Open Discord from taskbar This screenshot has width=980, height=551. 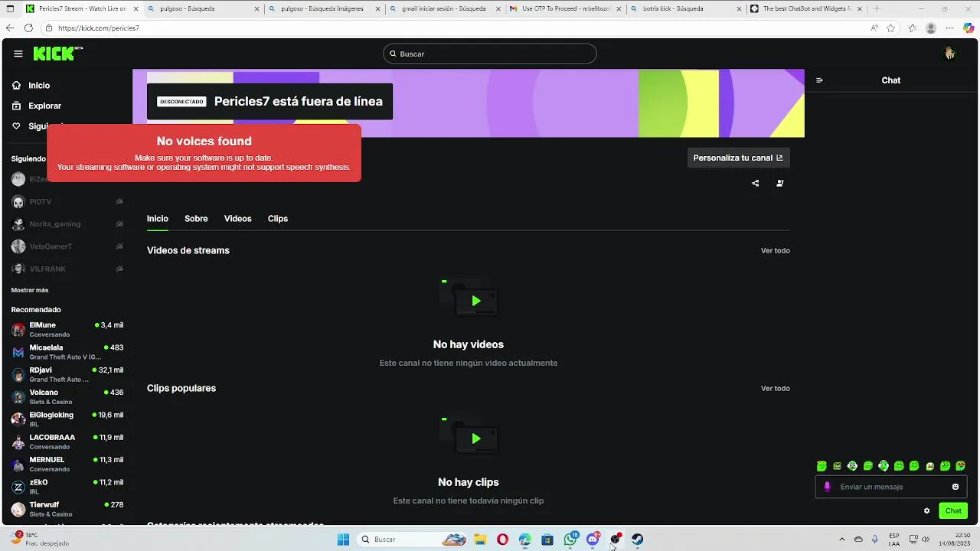[593, 540]
